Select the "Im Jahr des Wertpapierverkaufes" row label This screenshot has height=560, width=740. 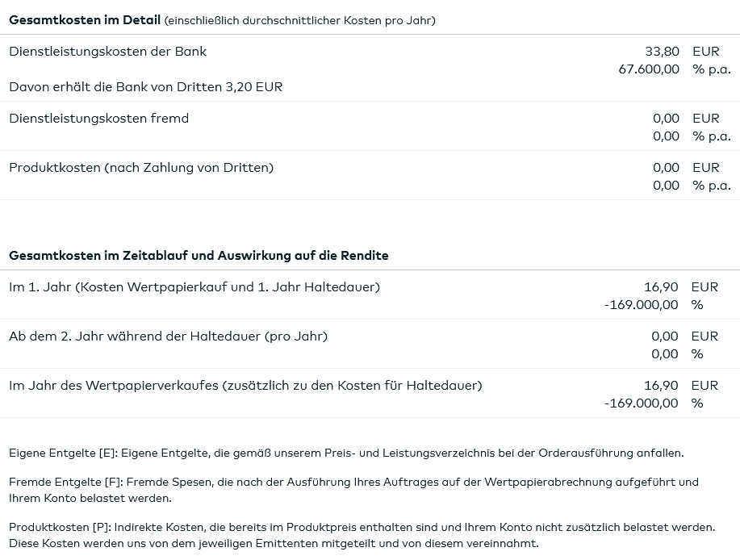[x=245, y=386]
